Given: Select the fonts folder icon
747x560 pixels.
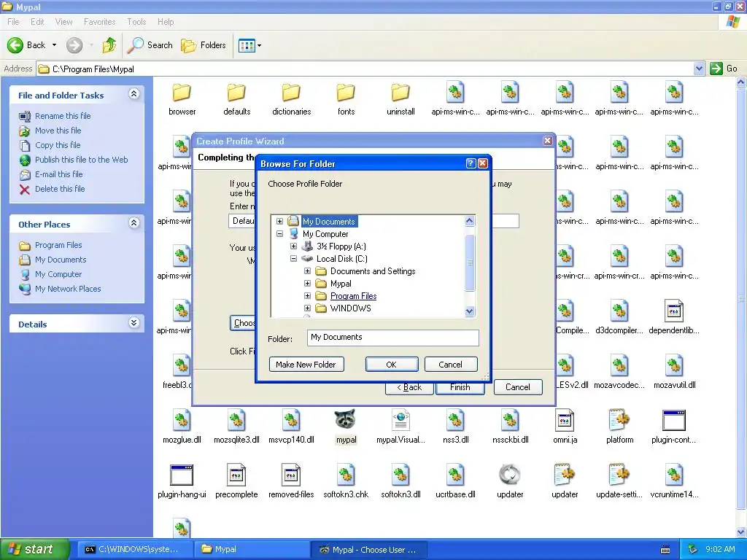Looking at the screenshot, I should tap(346, 93).
